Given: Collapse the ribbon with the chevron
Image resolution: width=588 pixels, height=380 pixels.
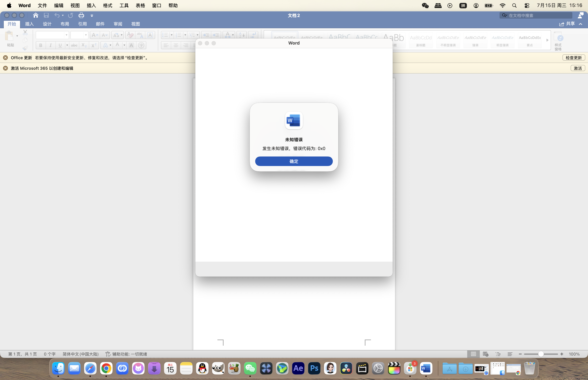Looking at the screenshot, I should [x=580, y=24].
